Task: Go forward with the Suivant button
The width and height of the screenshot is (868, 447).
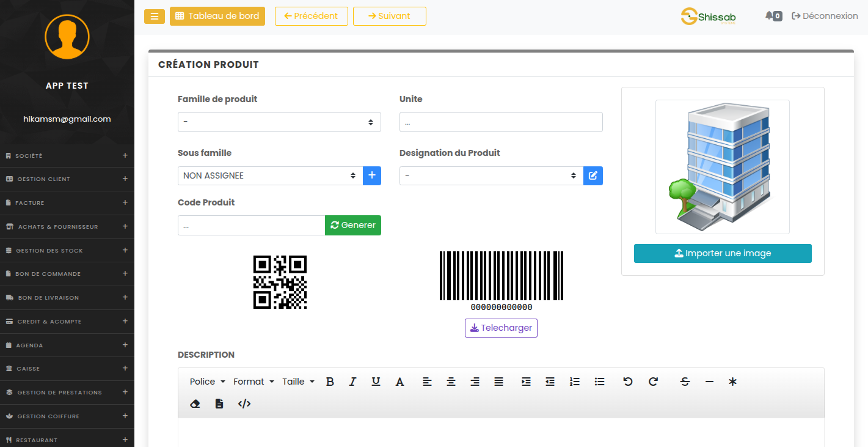Action: pos(390,16)
